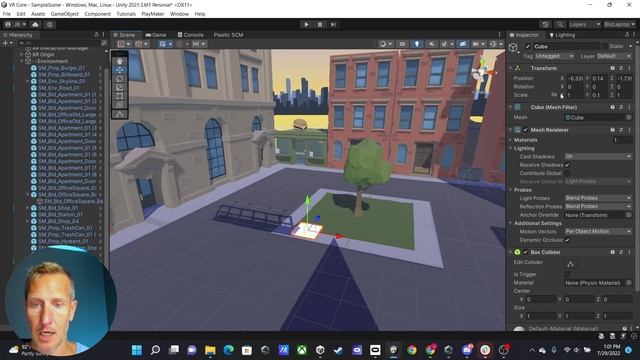Open scene camera settings dropdown
This screenshot has height=360, width=640.
[x=478, y=44]
